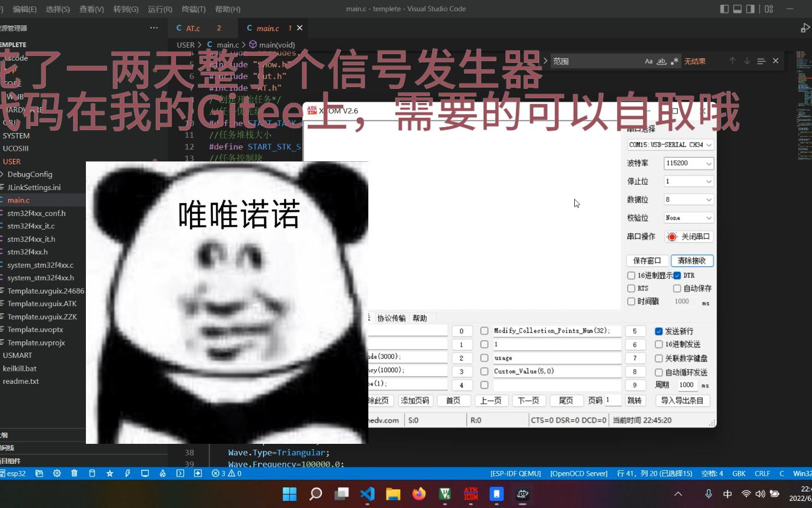Open ESP-IDF terminal icon in status bar
This screenshot has height=508, width=812.
pyautogui.click(x=180, y=473)
